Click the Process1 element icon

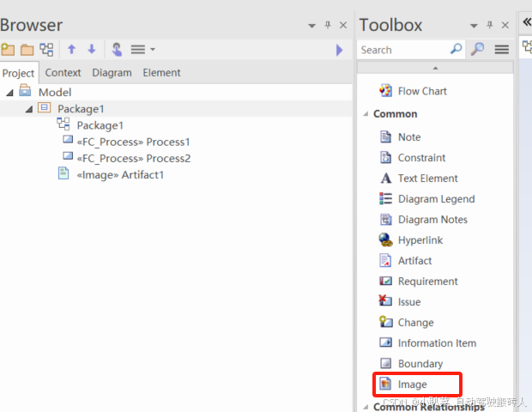pyautogui.click(x=68, y=139)
